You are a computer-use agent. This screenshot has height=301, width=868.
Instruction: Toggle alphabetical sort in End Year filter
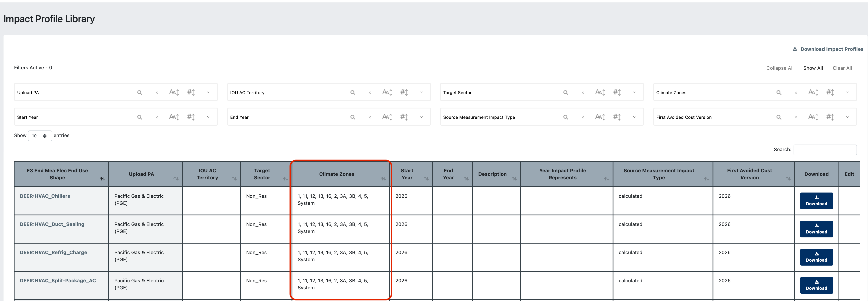click(387, 117)
